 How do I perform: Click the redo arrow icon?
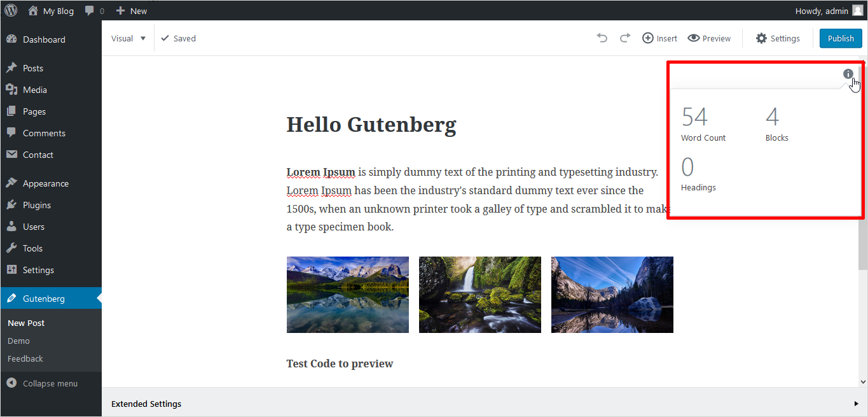[625, 38]
